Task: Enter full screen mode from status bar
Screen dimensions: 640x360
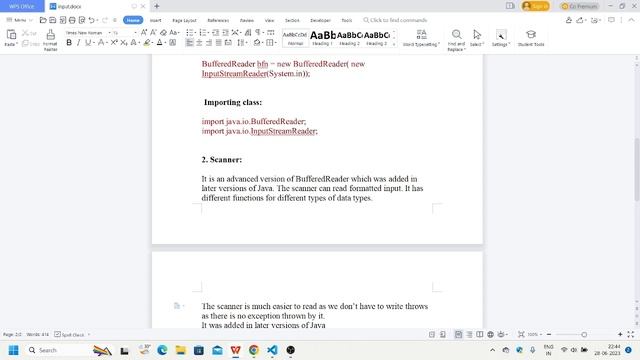Action: [x=631, y=334]
